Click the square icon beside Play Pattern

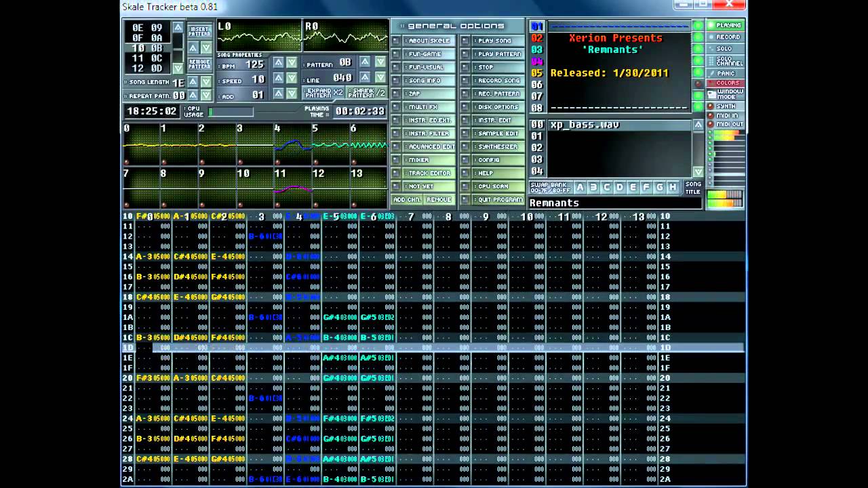coord(465,54)
